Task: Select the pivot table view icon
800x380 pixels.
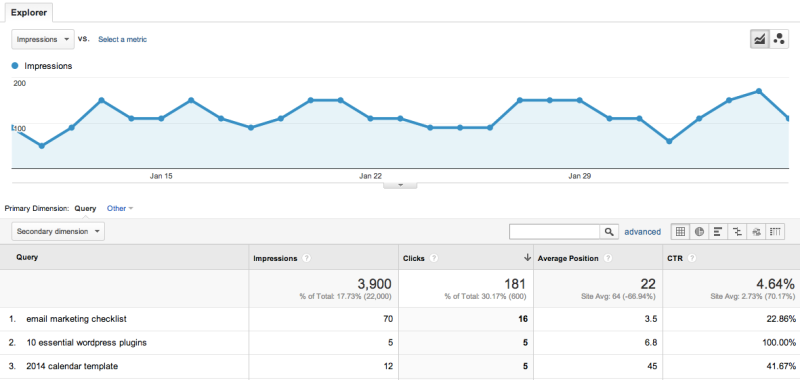Action: pos(775,232)
